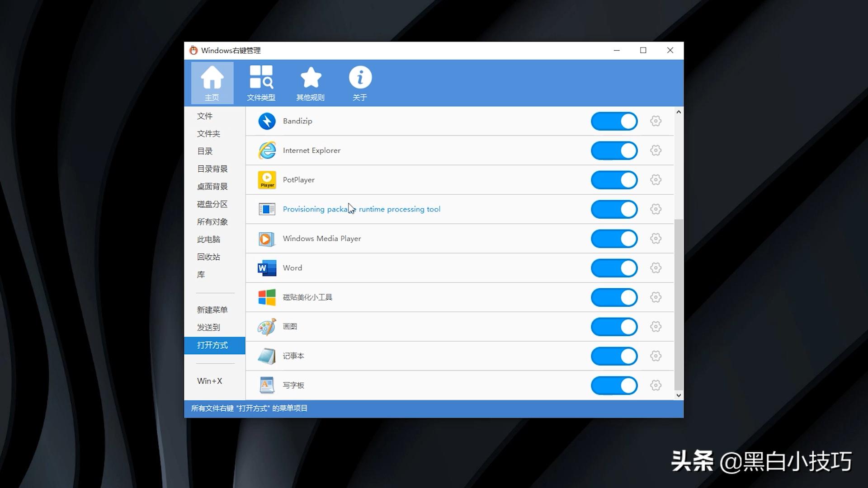Toggle off the 画图 switch
The height and width of the screenshot is (488, 868).
pyautogui.click(x=614, y=327)
